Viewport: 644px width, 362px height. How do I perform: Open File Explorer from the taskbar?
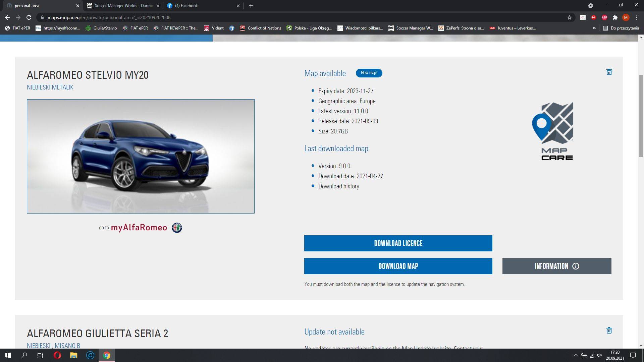pos(73,355)
